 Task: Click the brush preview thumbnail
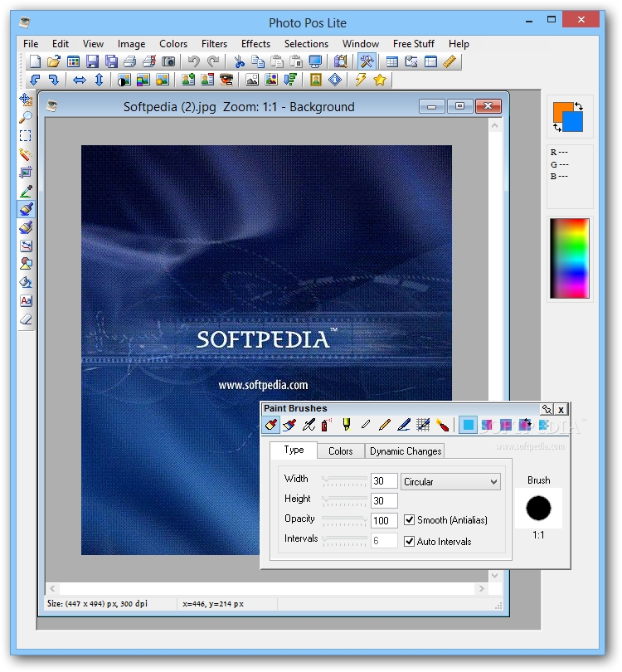tap(538, 509)
